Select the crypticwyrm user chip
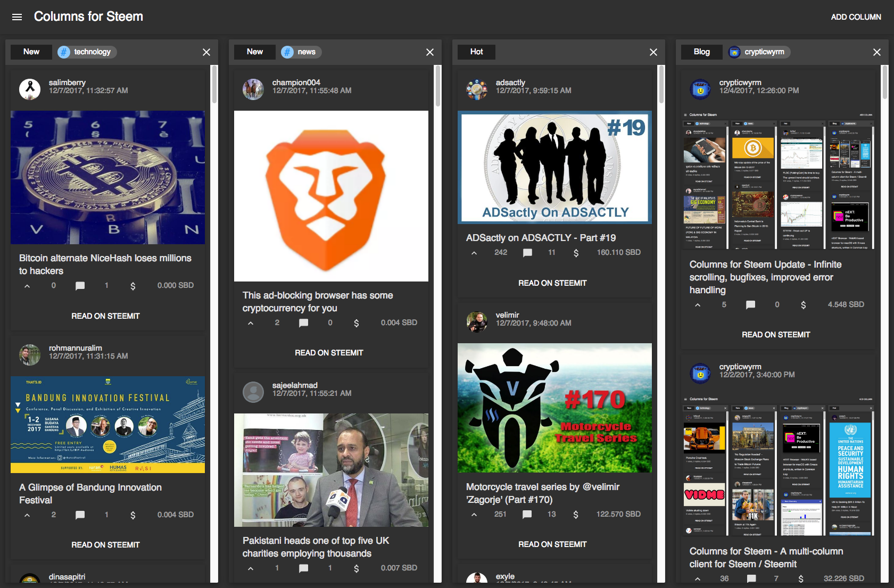The height and width of the screenshot is (588, 894). click(x=759, y=52)
